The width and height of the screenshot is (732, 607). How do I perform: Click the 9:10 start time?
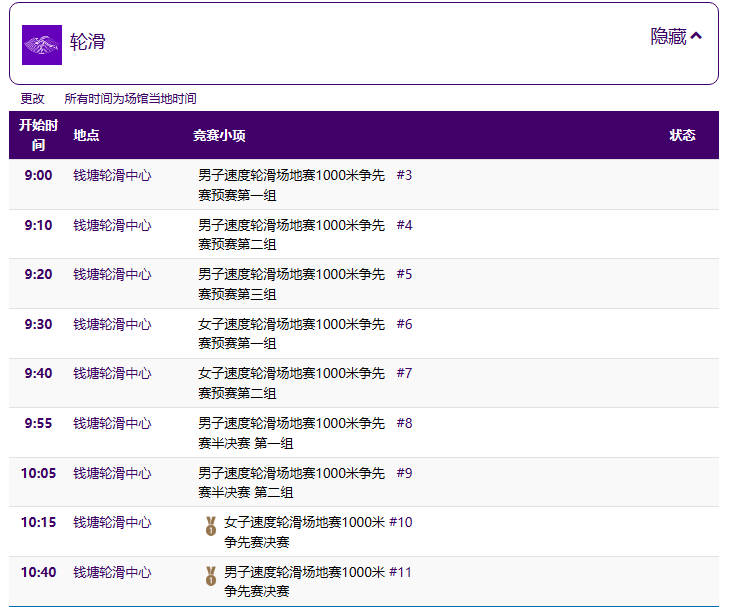coord(38,226)
